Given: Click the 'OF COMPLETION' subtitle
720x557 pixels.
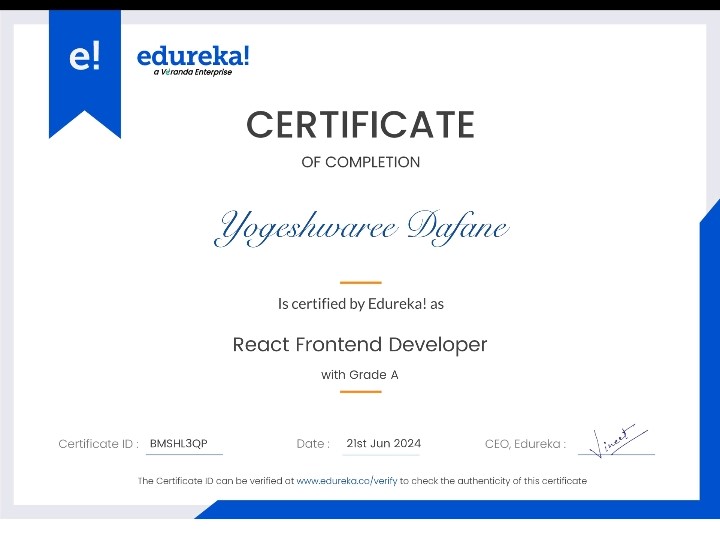Looking at the screenshot, I should [360, 162].
